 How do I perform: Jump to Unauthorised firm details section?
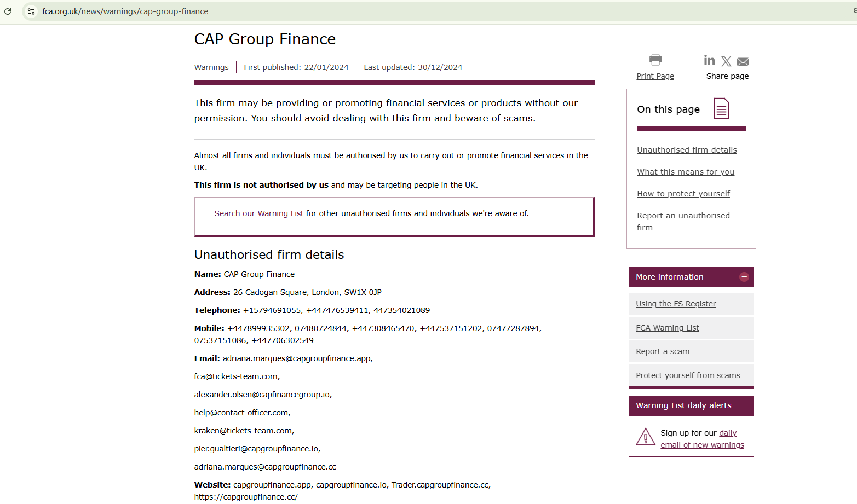click(x=687, y=150)
